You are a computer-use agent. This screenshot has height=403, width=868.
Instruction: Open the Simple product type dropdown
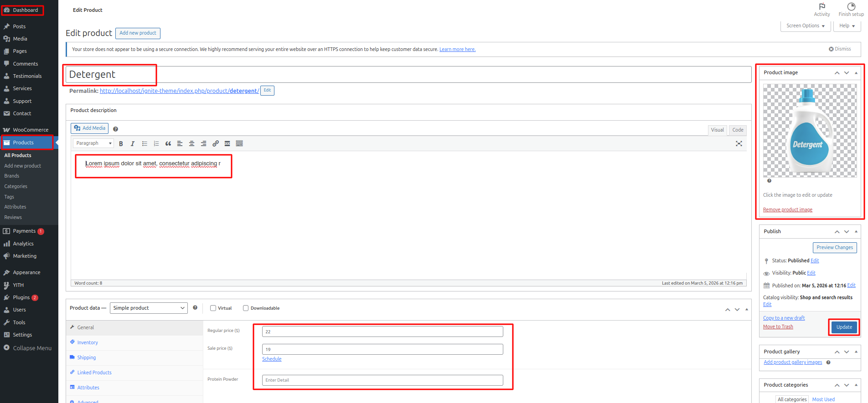click(149, 308)
